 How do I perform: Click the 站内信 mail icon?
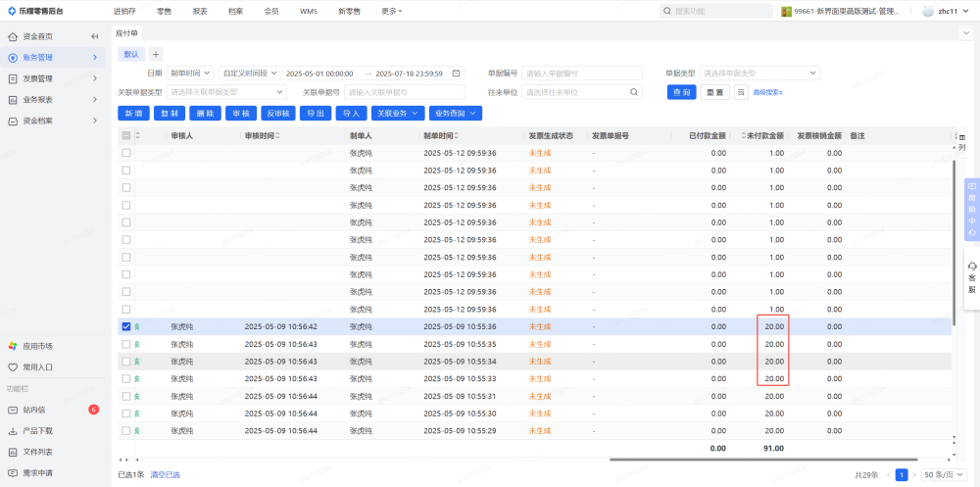click(x=13, y=410)
